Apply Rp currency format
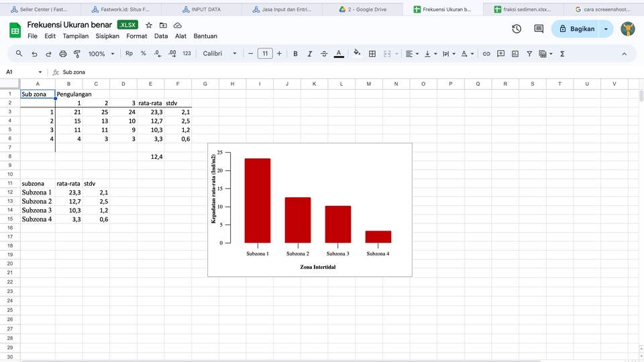The height and width of the screenshot is (362, 644). 129,54
